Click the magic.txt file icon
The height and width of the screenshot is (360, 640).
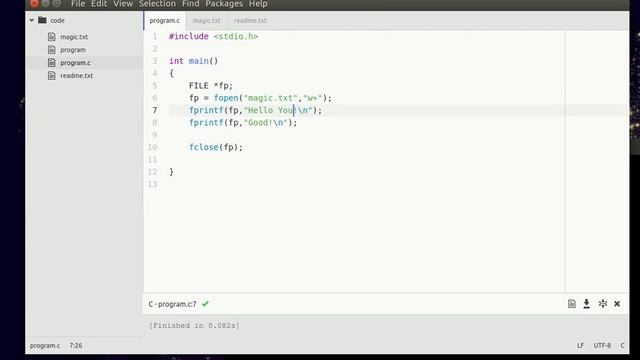point(51,37)
